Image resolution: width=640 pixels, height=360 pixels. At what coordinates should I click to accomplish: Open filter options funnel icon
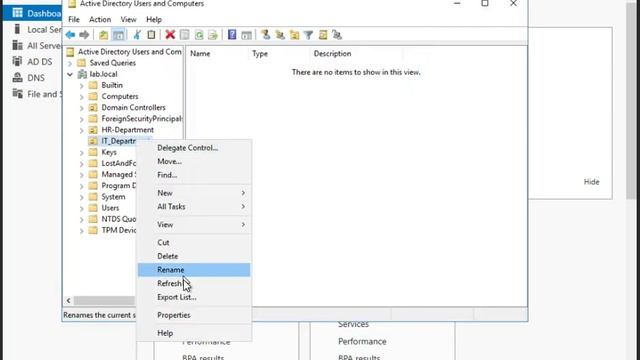pyautogui.click(x=309, y=35)
